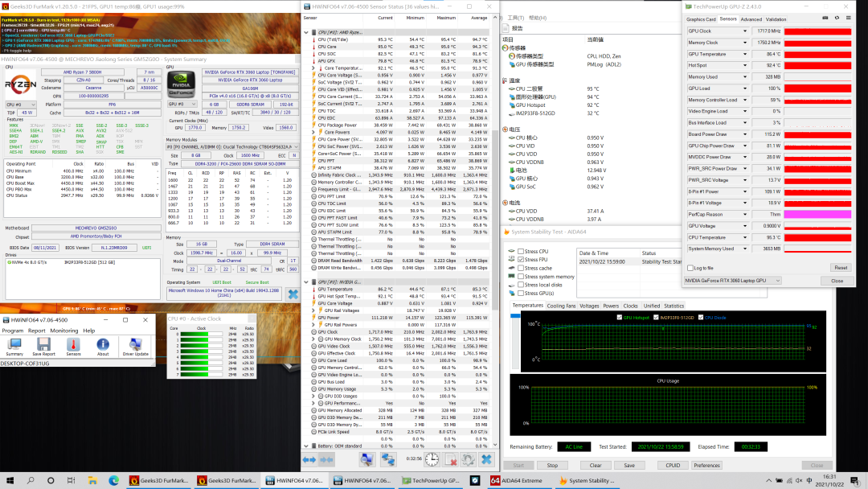This screenshot has height=489, width=868.
Task: Click the Reset button in GPU-Z
Action: pos(841,268)
